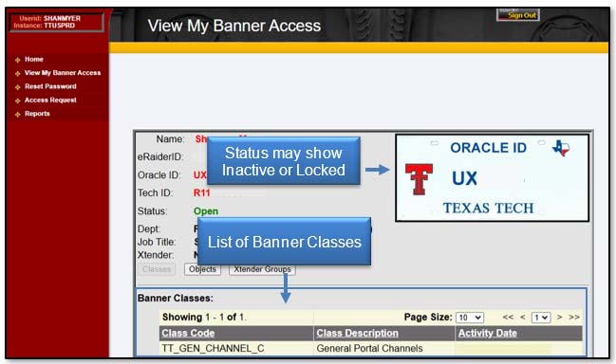Click the Showing 1 - 1 of 1 text

pos(204,317)
